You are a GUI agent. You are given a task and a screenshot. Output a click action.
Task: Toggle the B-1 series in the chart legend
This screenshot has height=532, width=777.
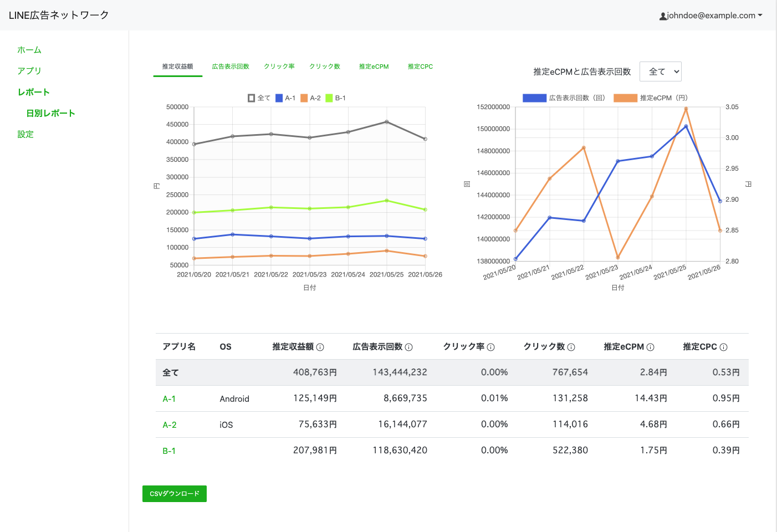[335, 98]
